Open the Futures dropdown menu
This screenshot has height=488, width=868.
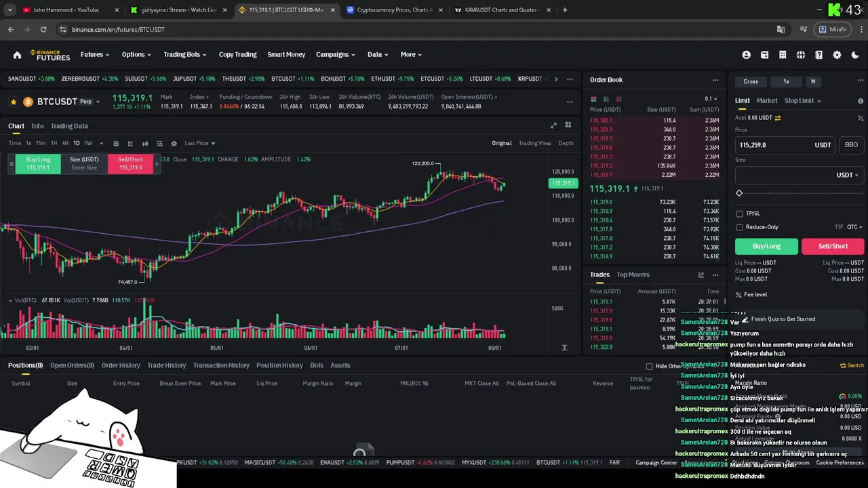95,54
